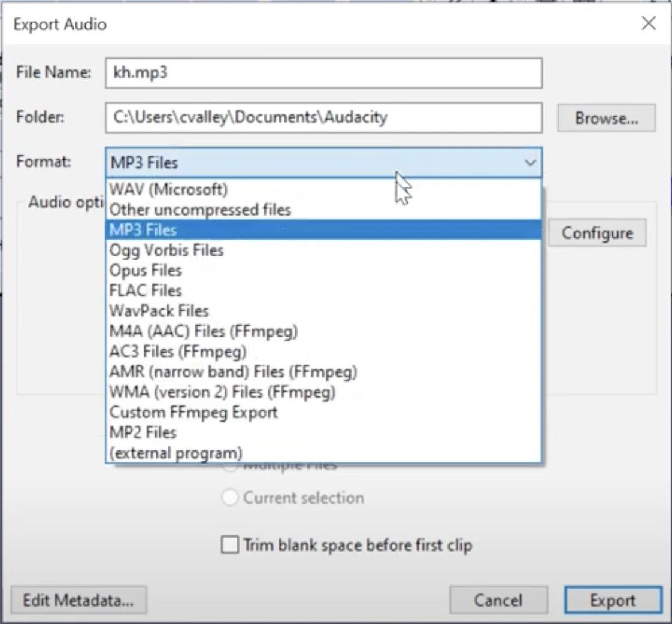Select Current selection radio button

pyautogui.click(x=230, y=498)
